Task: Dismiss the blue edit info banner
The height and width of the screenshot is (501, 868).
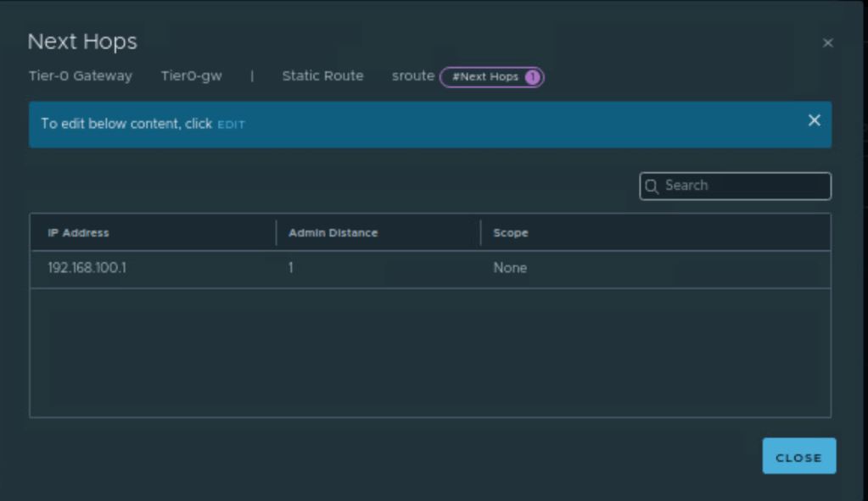Action: click(814, 120)
